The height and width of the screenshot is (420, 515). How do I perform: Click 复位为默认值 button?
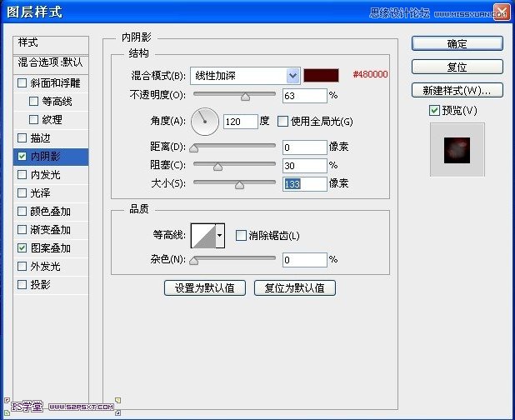[295, 288]
